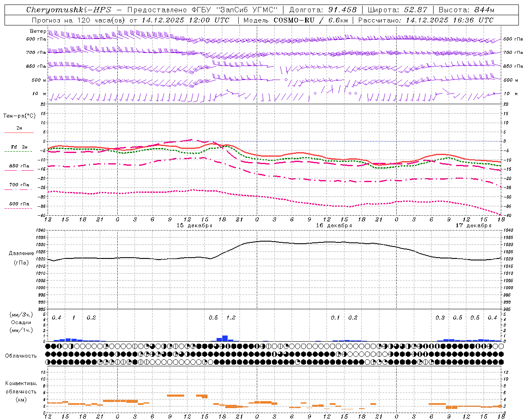Click the 1.2 precipitation amount value
This screenshot has height=420, width=525.
[231, 318]
